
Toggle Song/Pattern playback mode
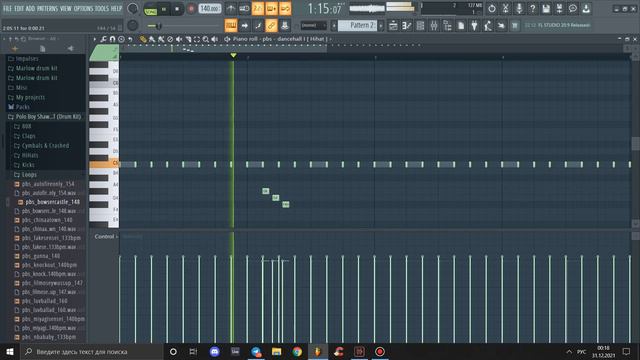151,9
